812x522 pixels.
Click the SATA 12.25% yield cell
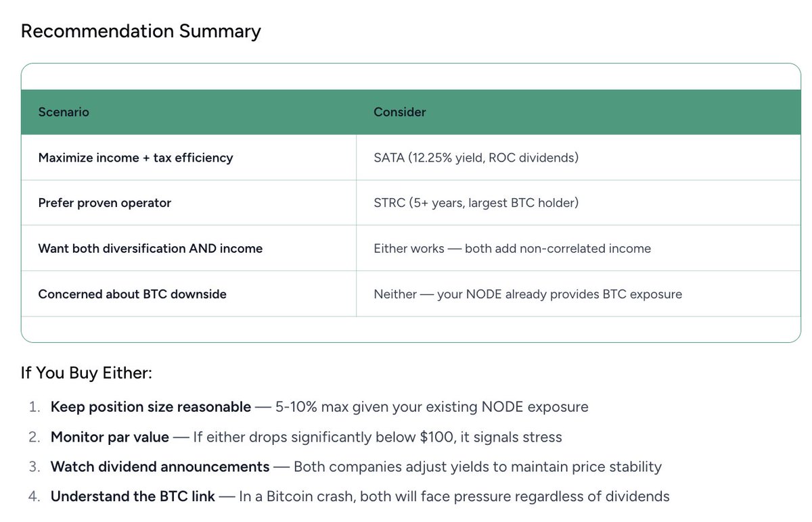476,158
